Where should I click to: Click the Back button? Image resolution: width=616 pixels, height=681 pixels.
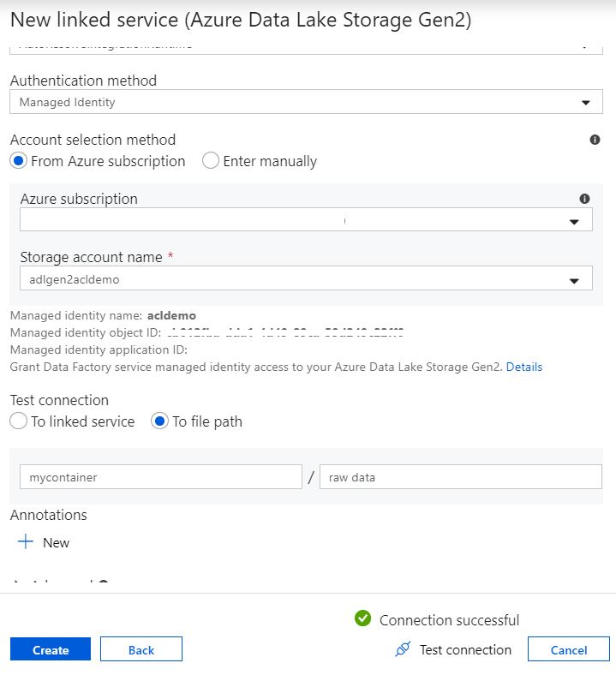point(141,649)
